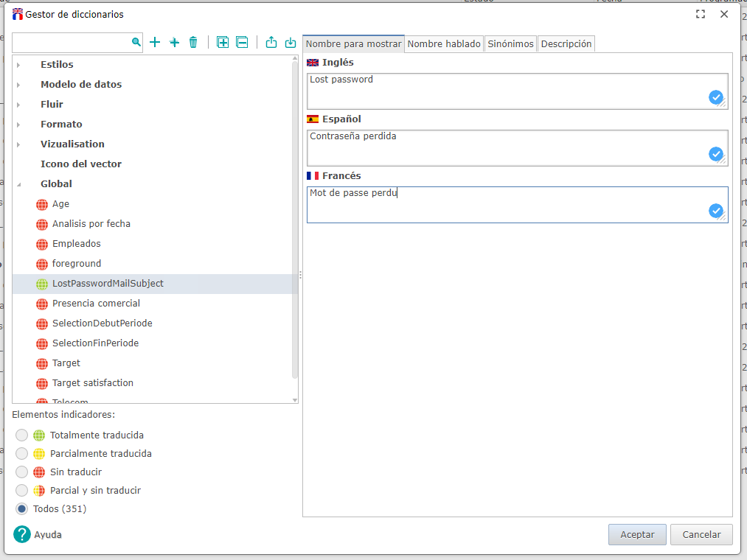Click the collapse all tree icon
747x560 pixels.
click(x=242, y=43)
